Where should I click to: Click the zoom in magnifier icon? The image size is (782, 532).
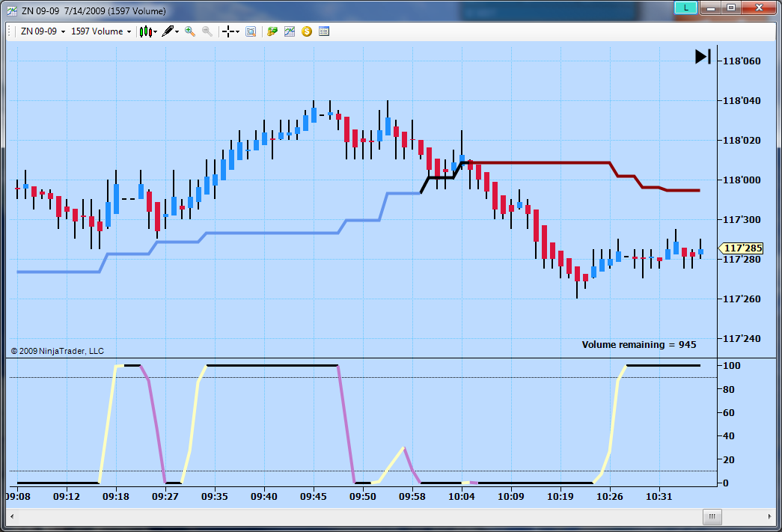[x=189, y=31]
